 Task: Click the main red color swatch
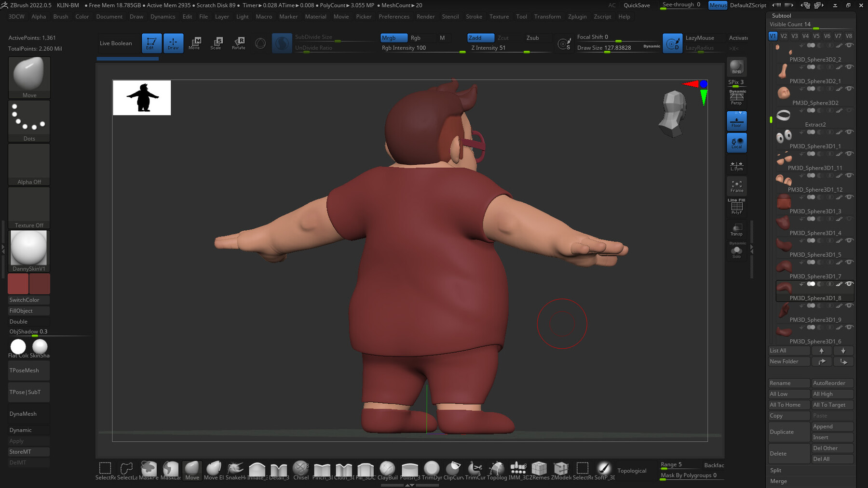click(x=18, y=284)
